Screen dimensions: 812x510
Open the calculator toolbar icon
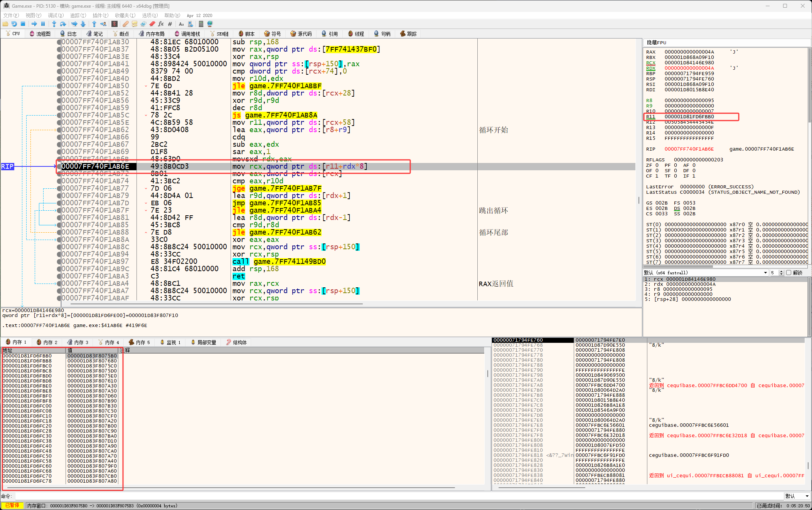pyautogui.click(x=201, y=24)
